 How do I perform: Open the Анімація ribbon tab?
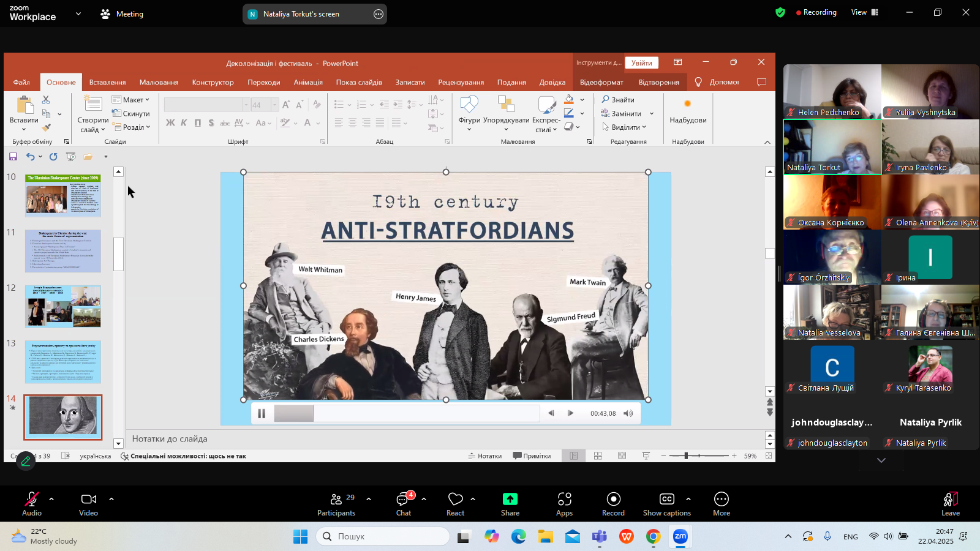pos(308,82)
